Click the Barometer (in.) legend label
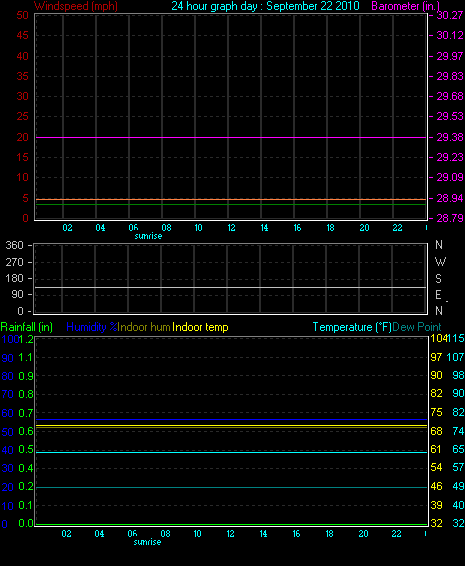Screen dimensions: 465x566 tap(405, 6)
